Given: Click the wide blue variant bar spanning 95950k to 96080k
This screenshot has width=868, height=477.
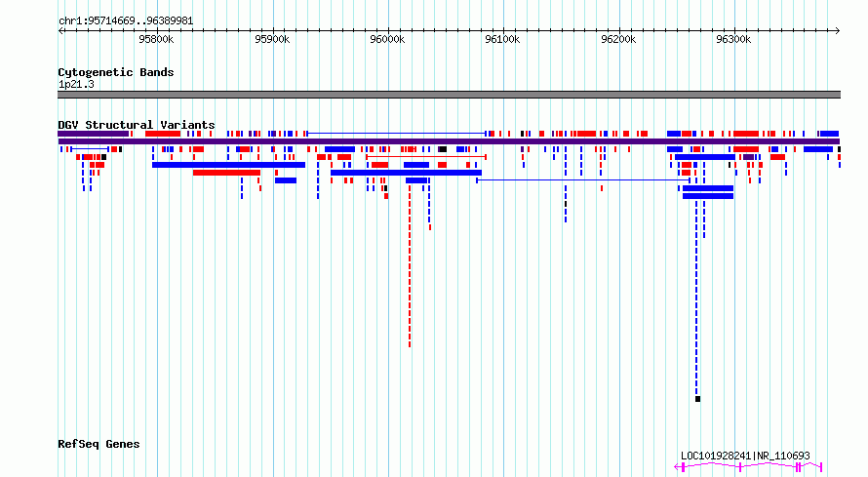Looking at the screenshot, I should coord(406,173).
